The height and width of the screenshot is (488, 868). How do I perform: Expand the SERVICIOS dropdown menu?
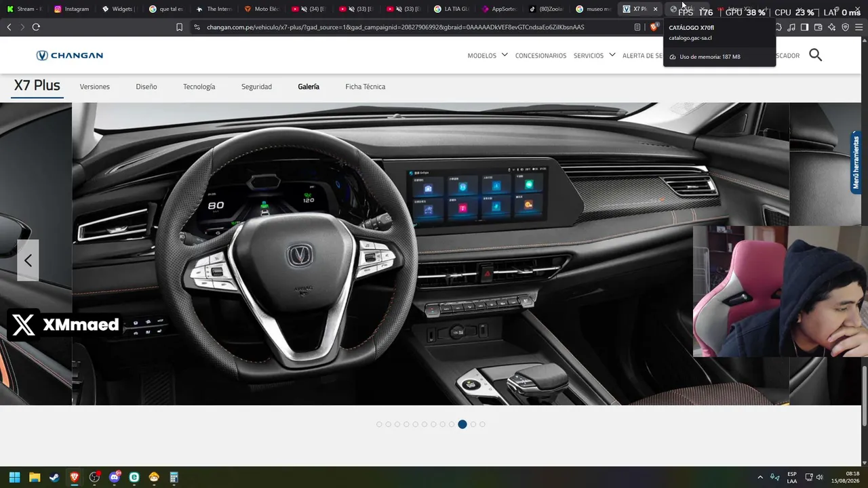594,56
